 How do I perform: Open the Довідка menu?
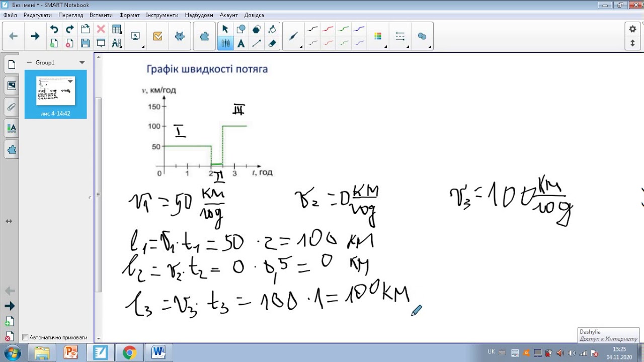254,15
